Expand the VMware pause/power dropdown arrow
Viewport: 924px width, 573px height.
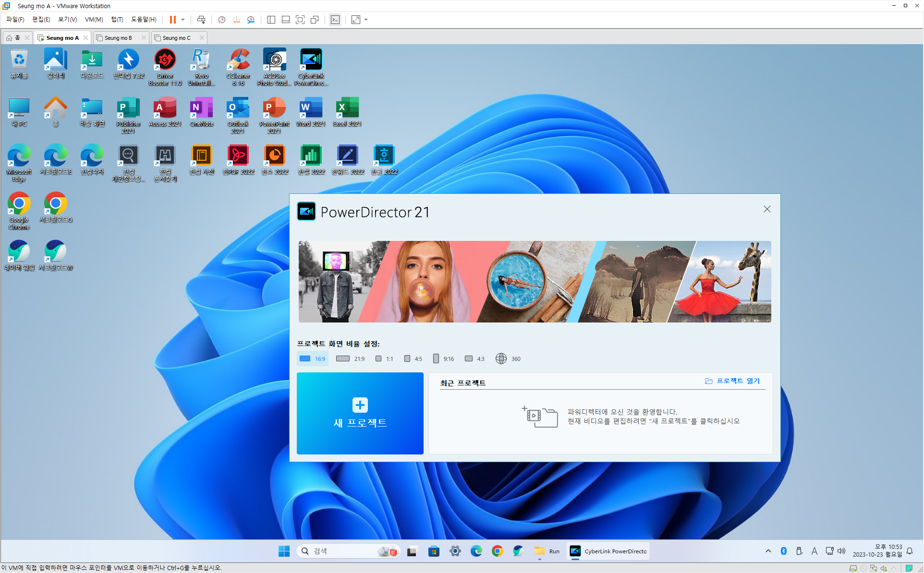[x=183, y=20]
